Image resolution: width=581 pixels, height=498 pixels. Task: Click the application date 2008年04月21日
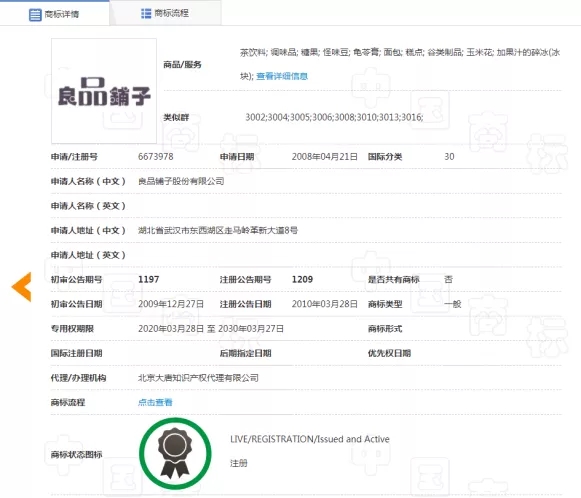(325, 156)
